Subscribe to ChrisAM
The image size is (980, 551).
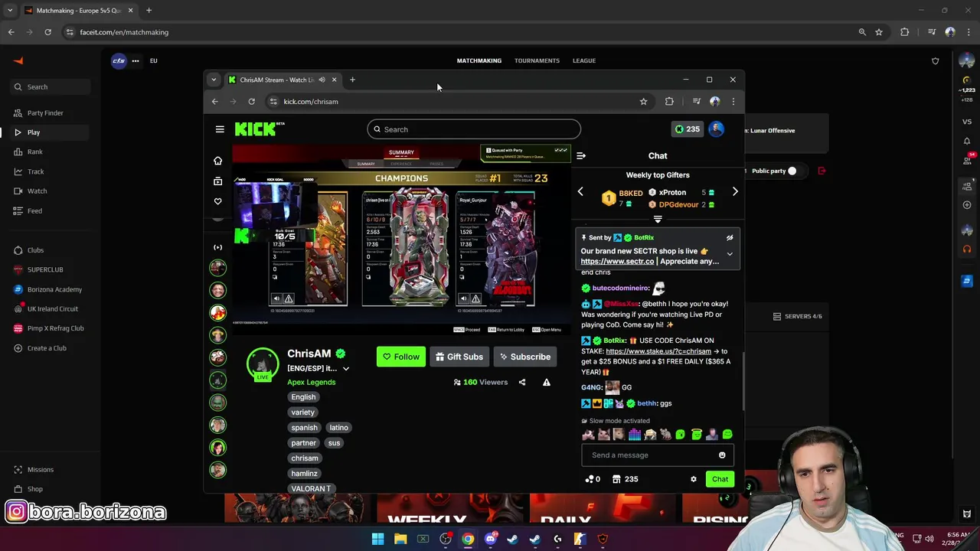pos(524,357)
